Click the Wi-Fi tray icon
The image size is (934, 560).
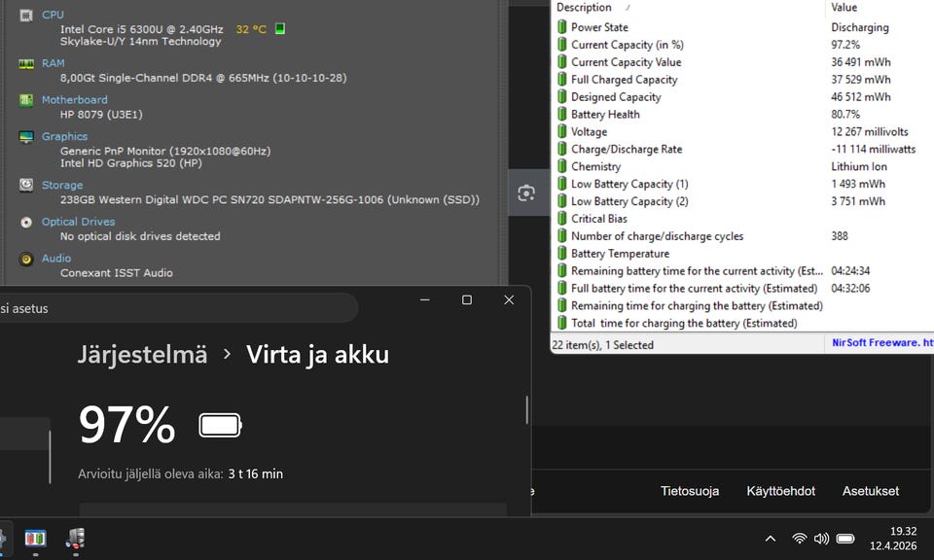(x=799, y=539)
